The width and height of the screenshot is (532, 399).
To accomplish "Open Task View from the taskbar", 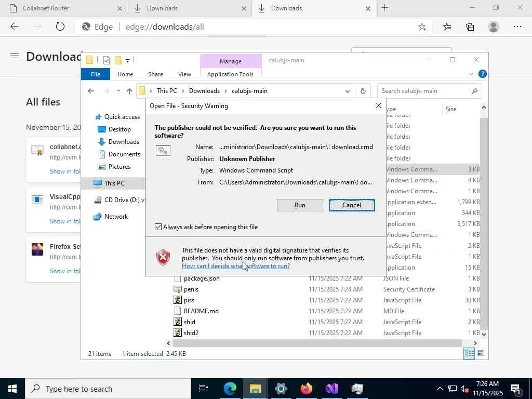I will click(x=204, y=389).
